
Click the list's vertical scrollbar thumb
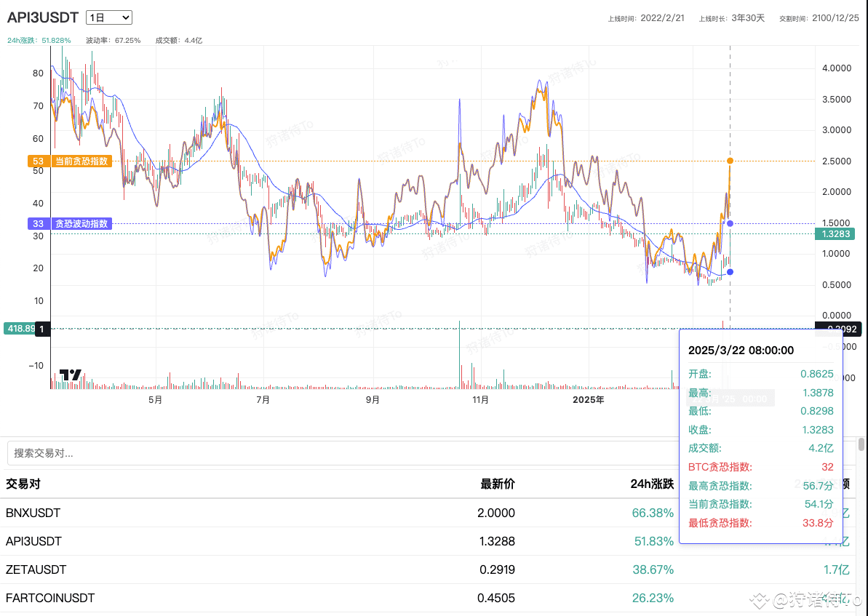click(862, 444)
